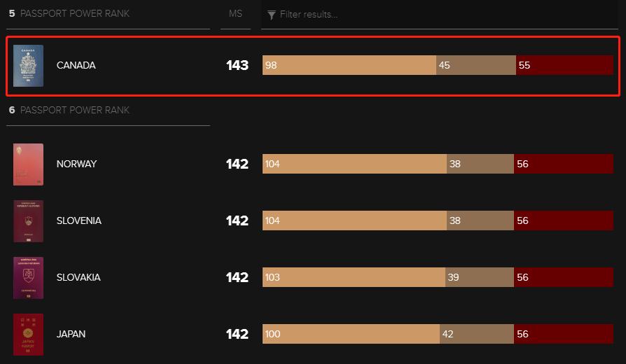
Task: Click the Slovakia passport cover icon
Action: [x=28, y=278]
